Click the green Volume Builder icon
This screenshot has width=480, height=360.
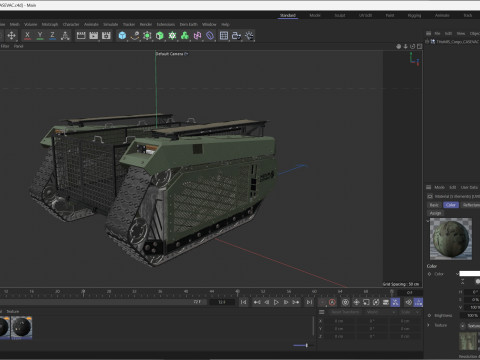(185, 35)
